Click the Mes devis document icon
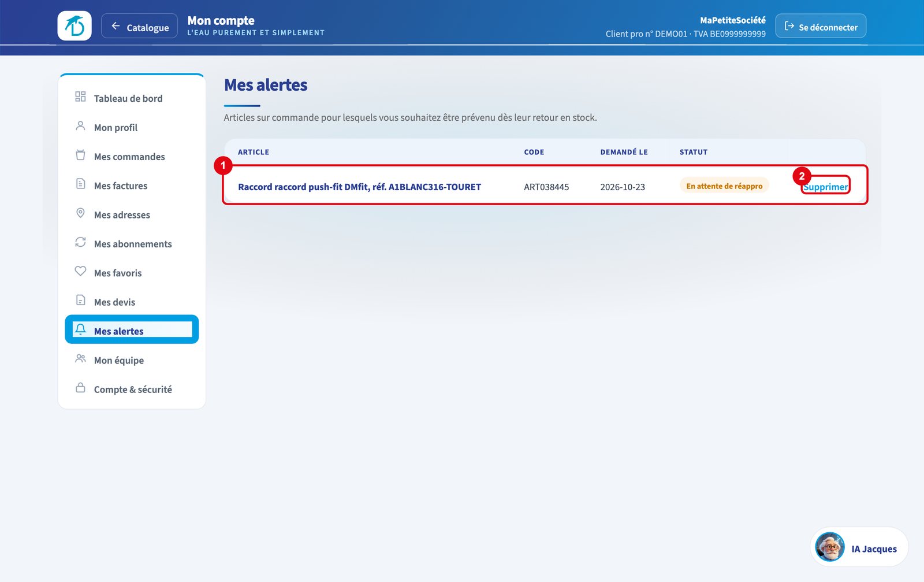Image resolution: width=924 pixels, height=582 pixels. (x=80, y=301)
